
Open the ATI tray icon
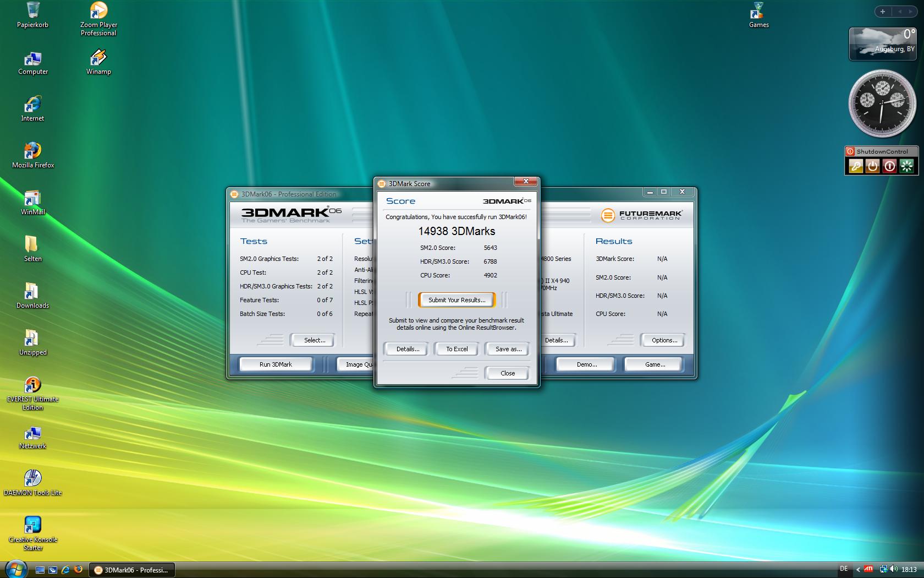point(868,569)
